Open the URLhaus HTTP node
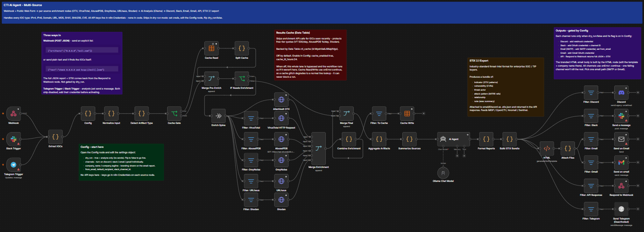Screen dimensions: 644x232 [281, 181]
